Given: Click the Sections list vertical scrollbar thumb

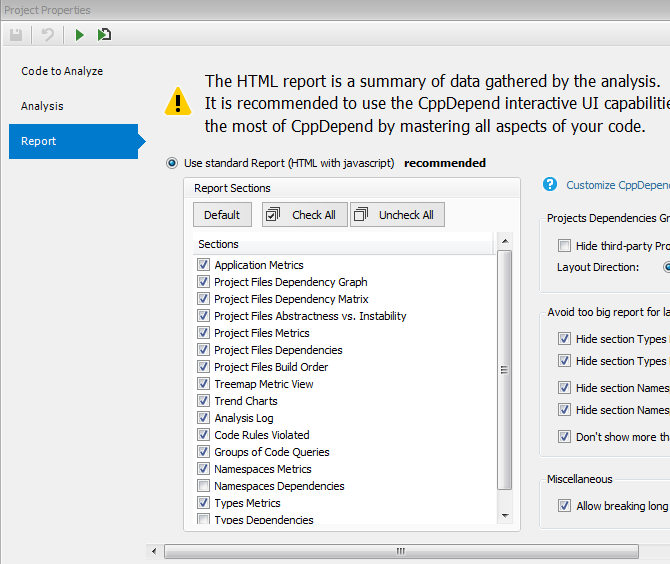Looking at the screenshot, I should pyautogui.click(x=505, y=370).
